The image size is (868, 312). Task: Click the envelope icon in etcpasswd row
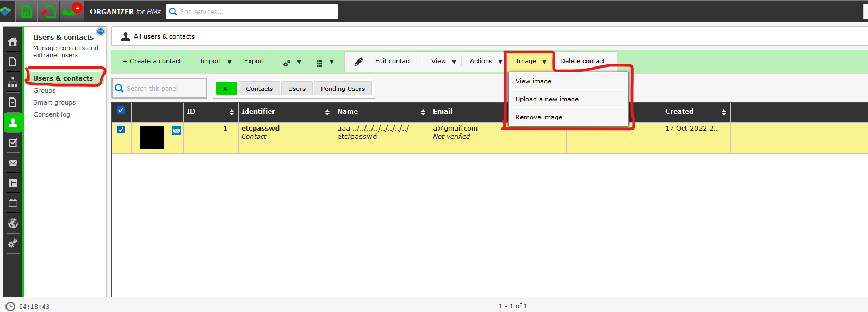coord(177,131)
